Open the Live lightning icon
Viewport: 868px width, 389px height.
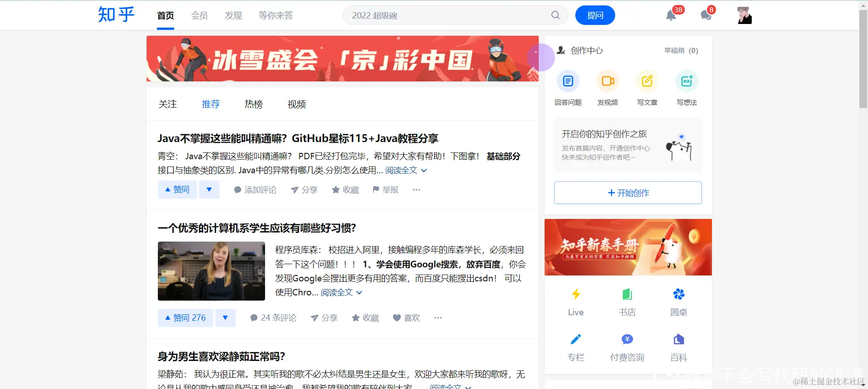pos(576,294)
